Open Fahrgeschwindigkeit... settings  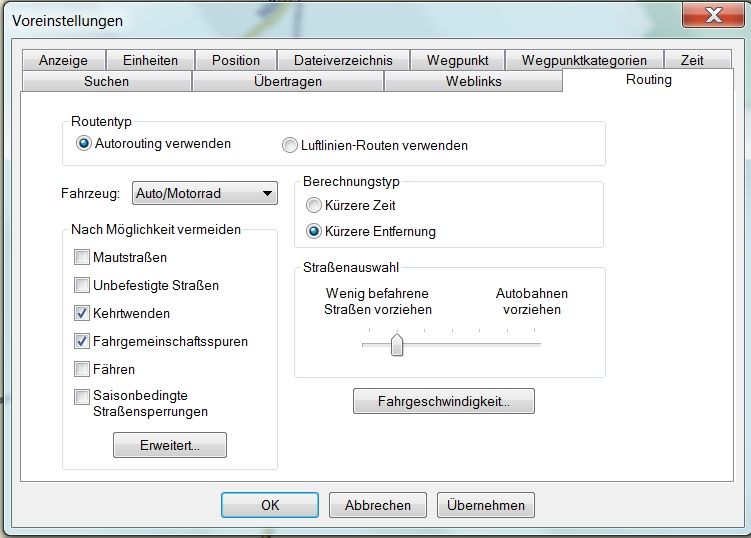coord(443,401)
